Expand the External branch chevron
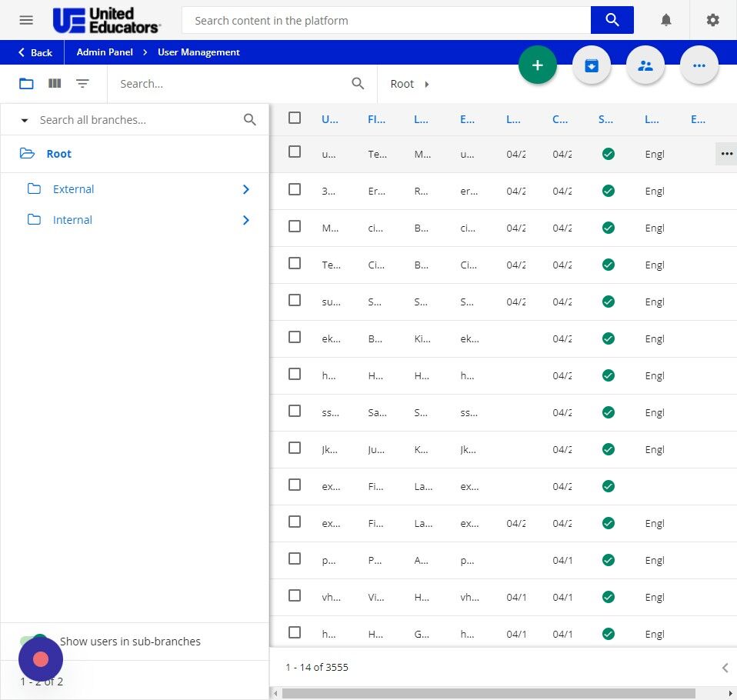Image resolution: width=737 pixels, height=700 pixels. pos(245,189)
